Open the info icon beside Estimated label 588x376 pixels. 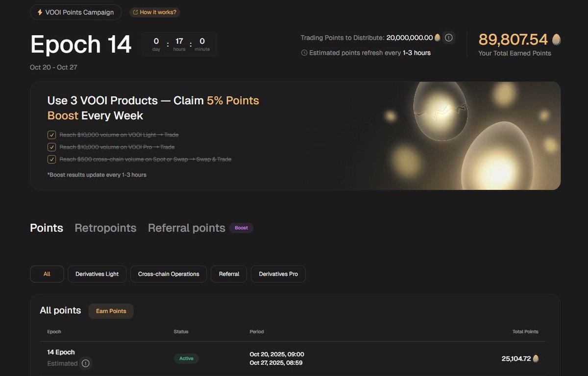tap(86, 363)
